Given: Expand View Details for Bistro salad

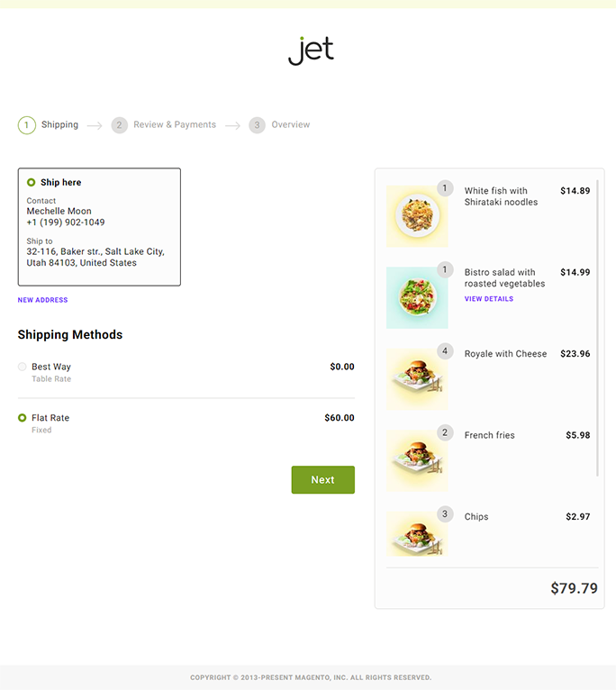Looking at the screenshot, I should 489,299.
